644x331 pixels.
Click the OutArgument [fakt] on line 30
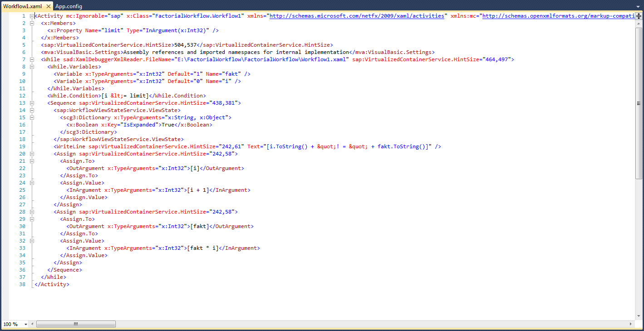tap(160, 226)
